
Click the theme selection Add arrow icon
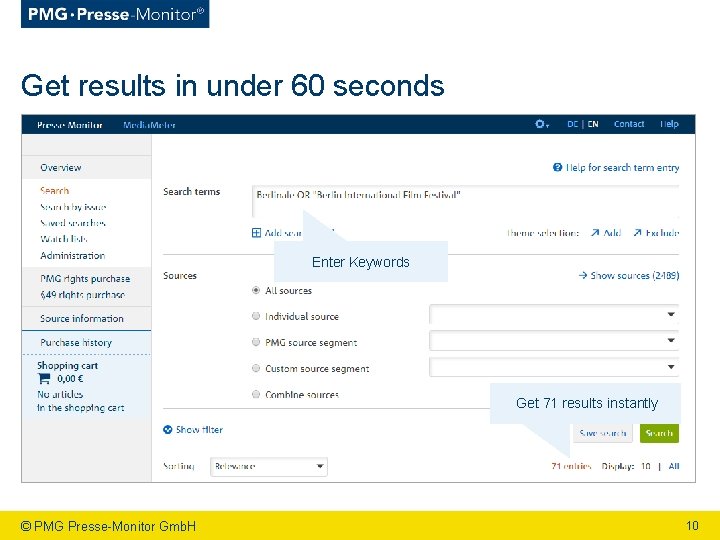tap(595, 233)
